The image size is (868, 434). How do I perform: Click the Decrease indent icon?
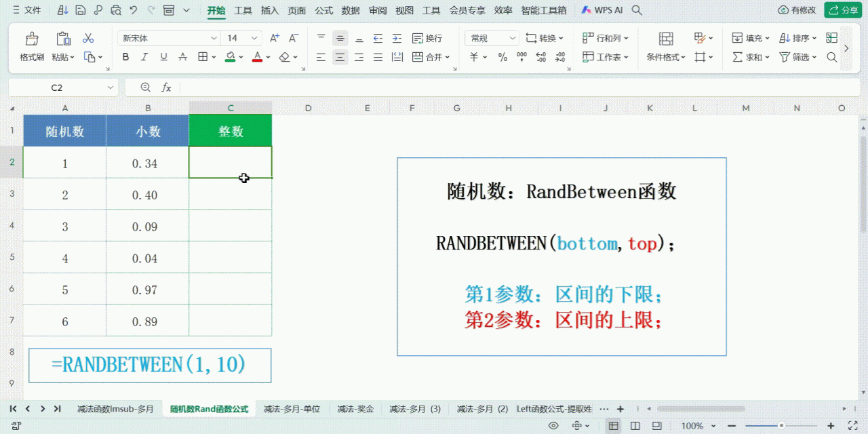tap(378, 38)
